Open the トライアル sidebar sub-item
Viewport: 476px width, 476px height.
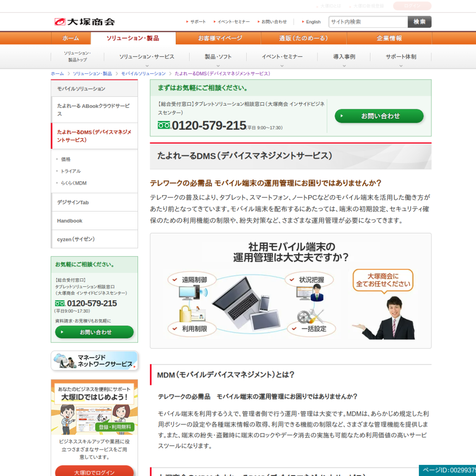(x=71, y=171)
